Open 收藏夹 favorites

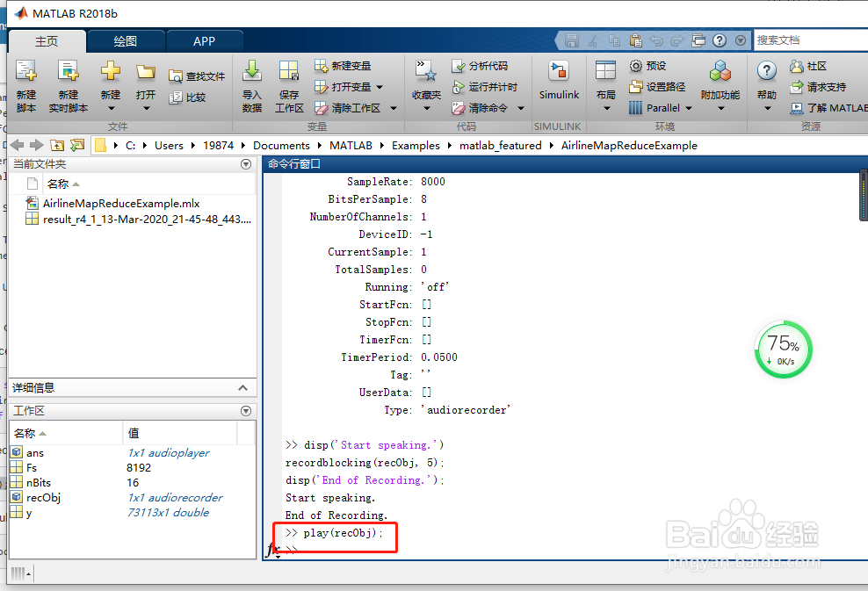pyautogui.click(x=426, y=86)
